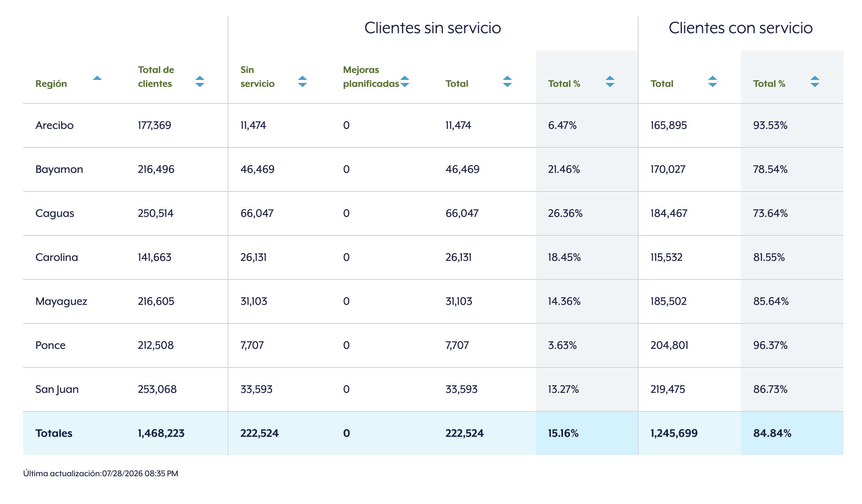This screenshot has width=862, height=504.
Task: Click Arecibo total clients value 177,369
Action: (154, 125)
